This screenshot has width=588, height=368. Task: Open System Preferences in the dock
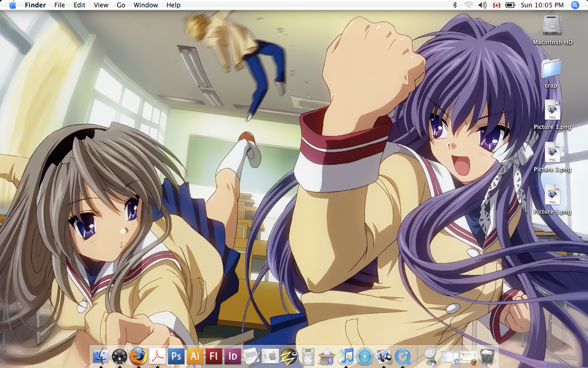coord(270,356)
